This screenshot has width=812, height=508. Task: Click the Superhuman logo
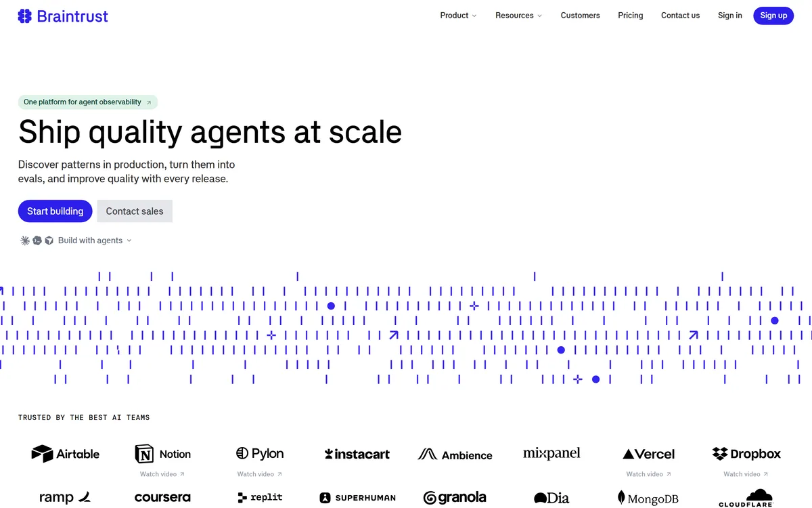pos(357,498)
